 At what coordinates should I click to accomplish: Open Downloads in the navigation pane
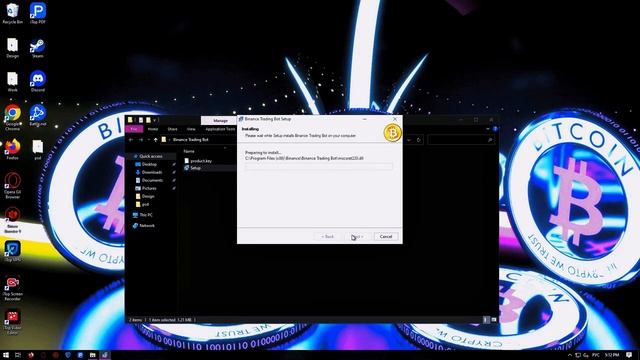pos(151,172)
